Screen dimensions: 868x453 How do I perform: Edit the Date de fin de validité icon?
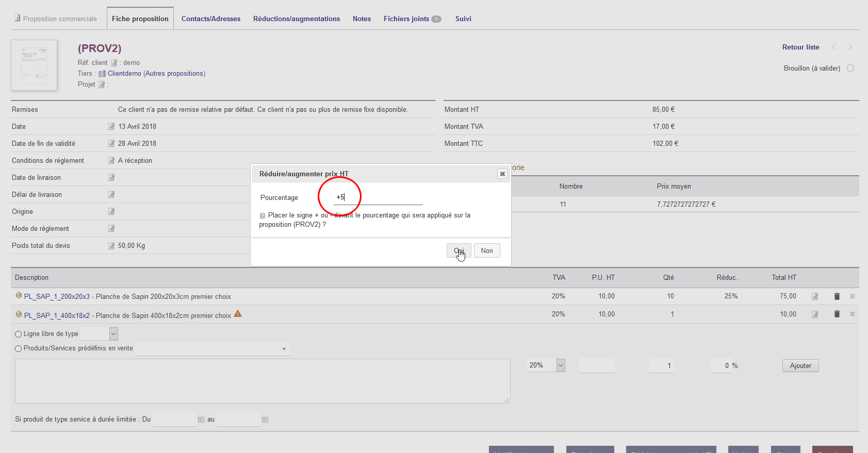(x=111, y=143)
